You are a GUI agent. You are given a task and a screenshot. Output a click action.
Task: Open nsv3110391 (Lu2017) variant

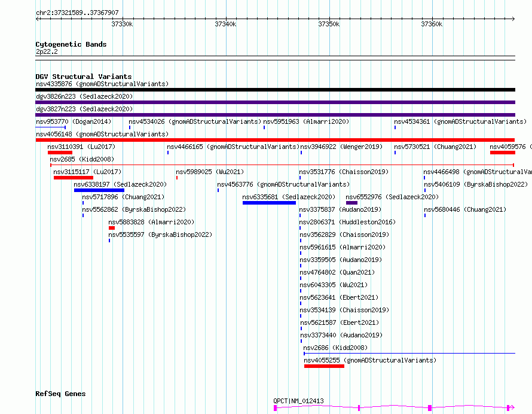[81, 147]
